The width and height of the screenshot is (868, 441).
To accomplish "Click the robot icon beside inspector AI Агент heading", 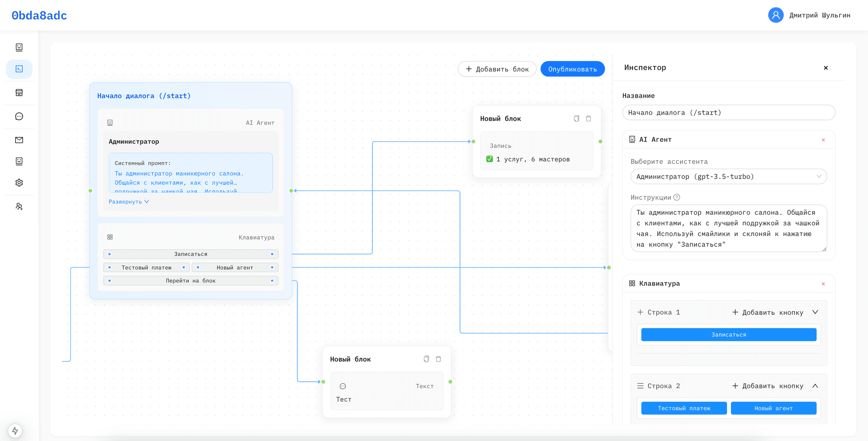I will [x=632, y=139].
